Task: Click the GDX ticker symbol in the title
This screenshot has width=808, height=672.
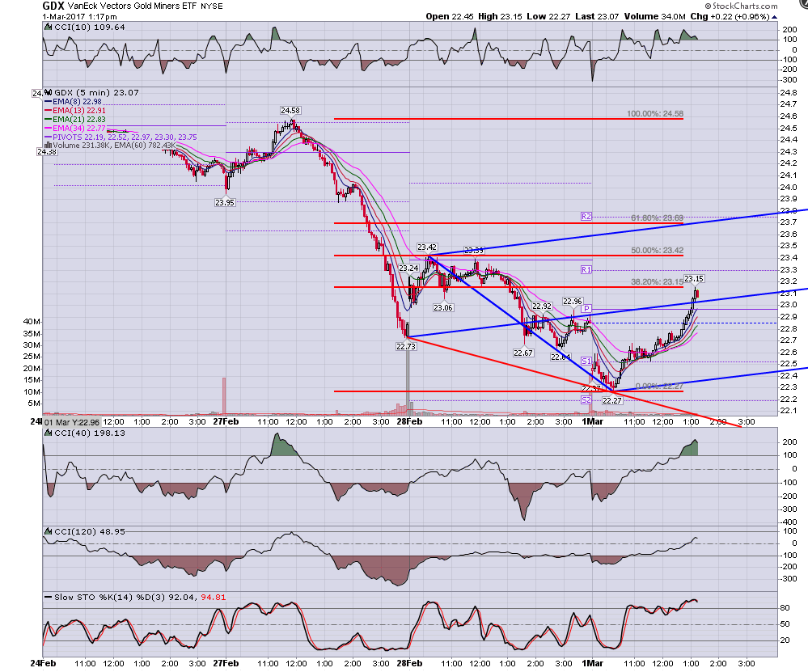Action: 53,6
